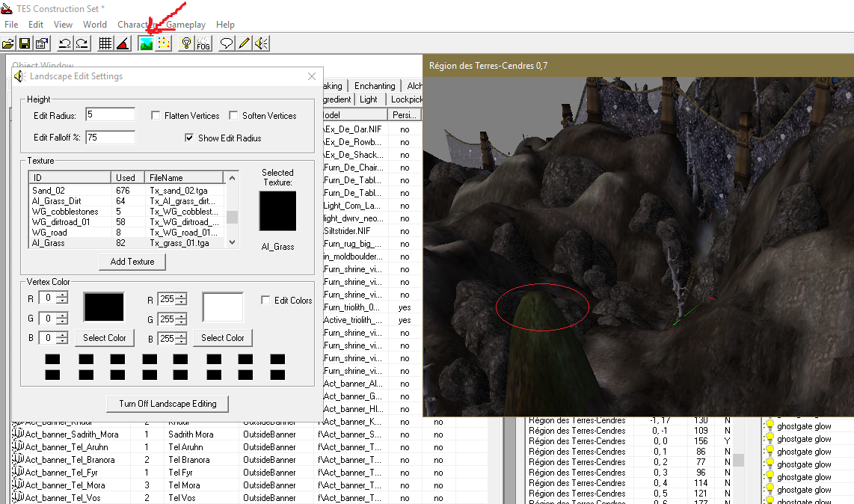Click the large white vertex color swatch

(223, 307)
